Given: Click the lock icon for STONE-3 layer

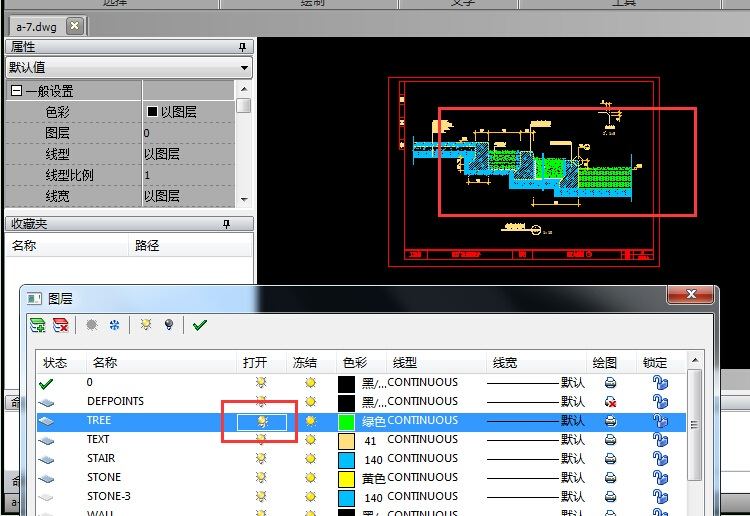Looking at the screenshot, I should (x=660, y=497).
